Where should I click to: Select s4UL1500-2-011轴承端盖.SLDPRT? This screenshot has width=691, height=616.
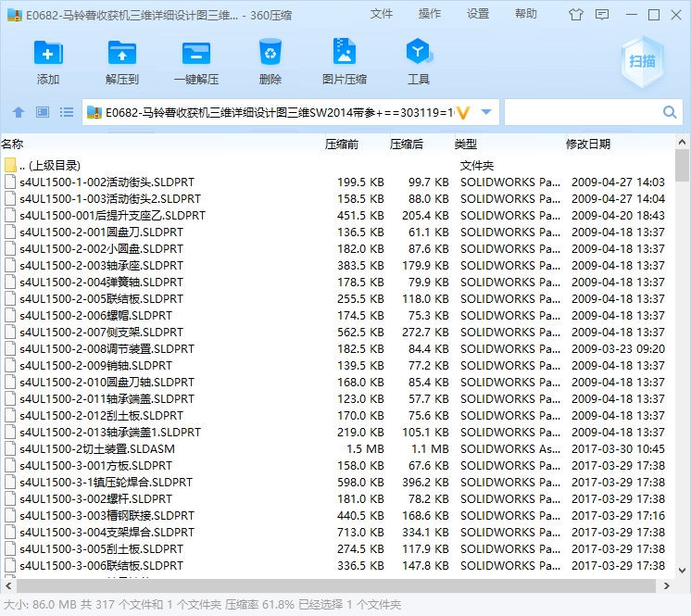[x=337, y=398]
